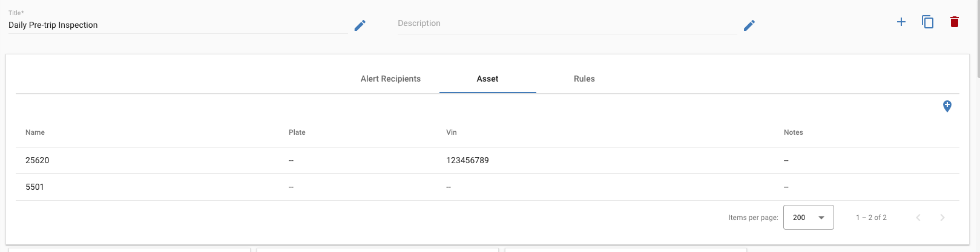980x252 pixels.
Task: Click the red trash delete icon
Action: pyautogui.click(x=955, y=22)
